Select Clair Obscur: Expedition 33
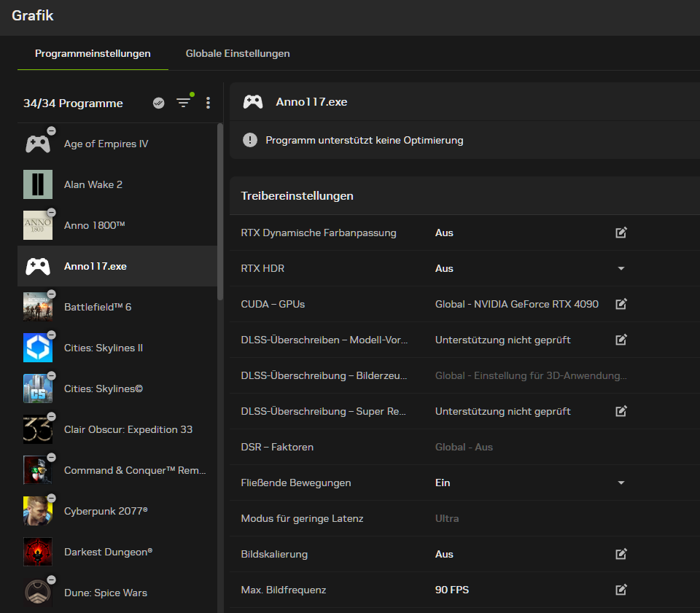 click(x=117, y=429)
